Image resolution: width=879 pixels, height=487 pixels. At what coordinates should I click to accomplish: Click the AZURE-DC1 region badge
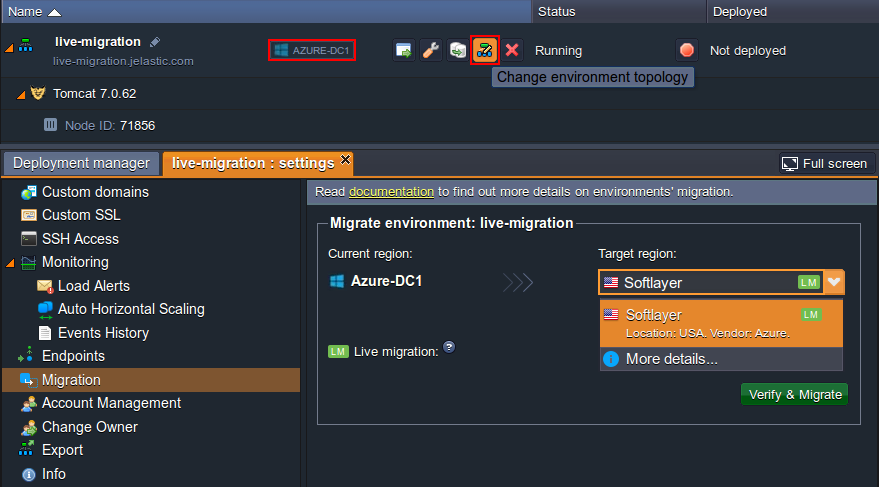312,50
